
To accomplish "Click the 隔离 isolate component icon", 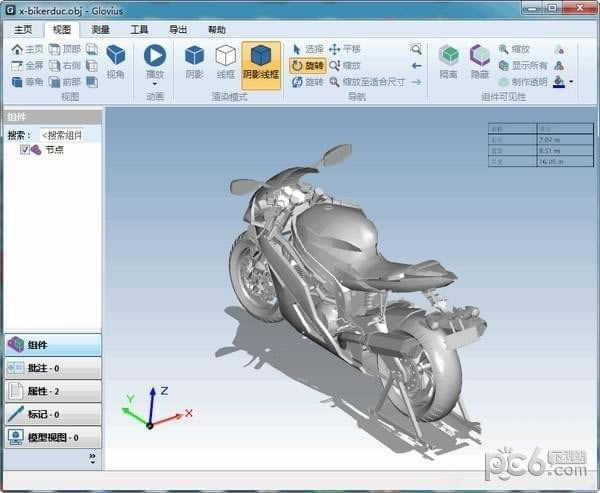I will click(x=449, y=61).
